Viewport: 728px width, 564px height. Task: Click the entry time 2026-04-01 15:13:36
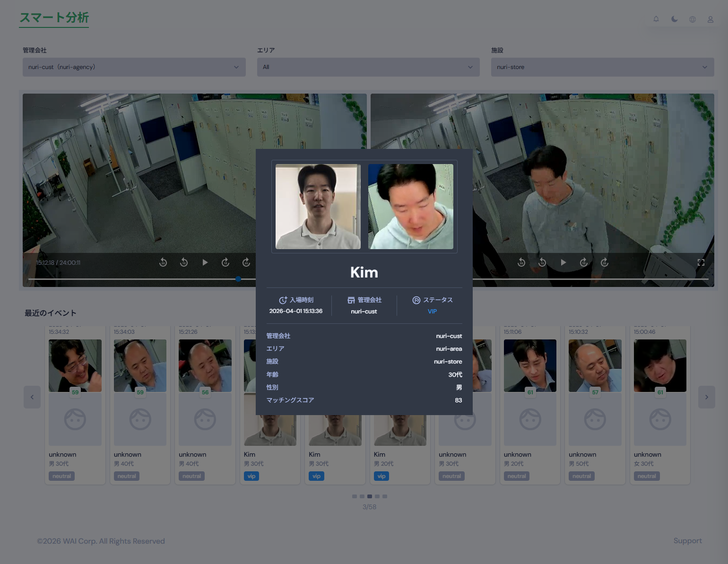click(x=296, y=311)
